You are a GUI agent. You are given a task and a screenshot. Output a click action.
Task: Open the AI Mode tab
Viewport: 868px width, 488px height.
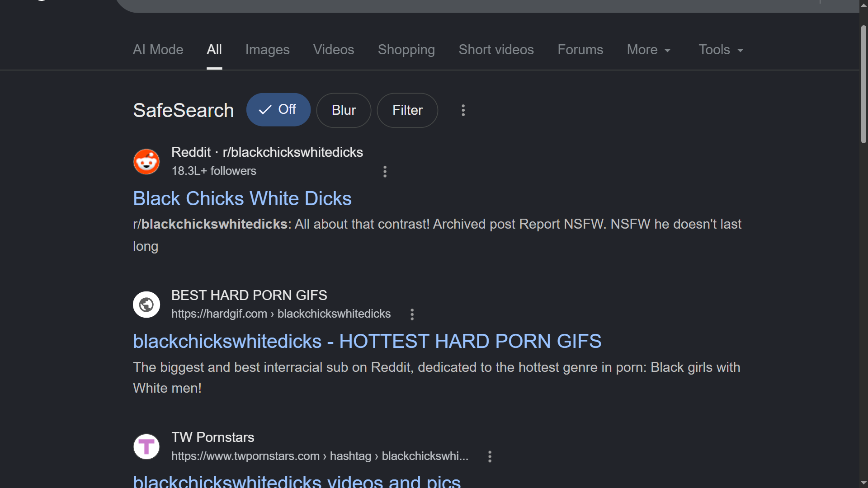(x=158, y=50)
